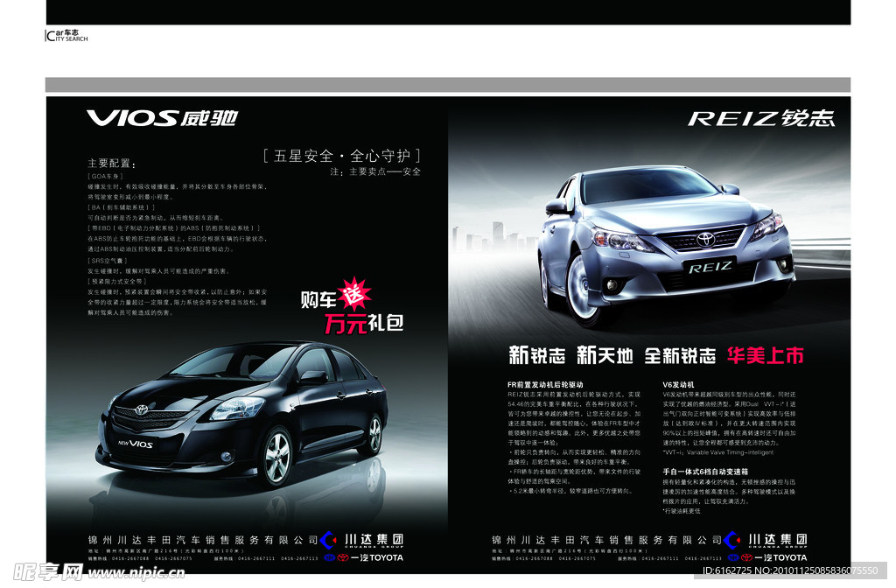The image size is (896, 588).
Task: Click the 川达集团 logo on the VIOS page
Action: tap(361, 540)
